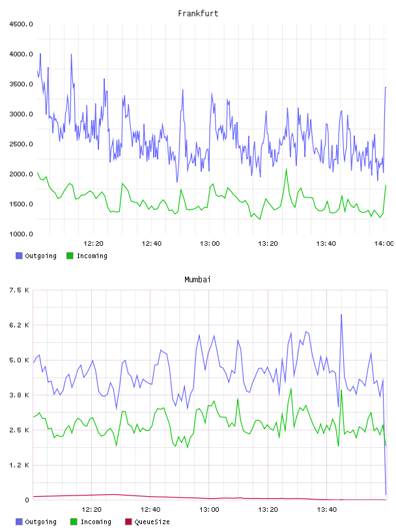Screen dimensions: 396x532
Task: Click the Incoming label in Frankfurt legend
Action: click(92, 256)
